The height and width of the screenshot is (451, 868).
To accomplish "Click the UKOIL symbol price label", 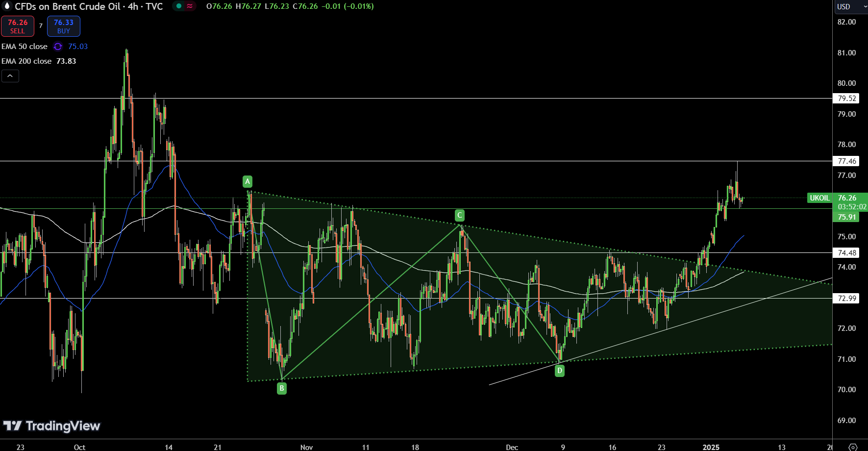I will point(819,198).
